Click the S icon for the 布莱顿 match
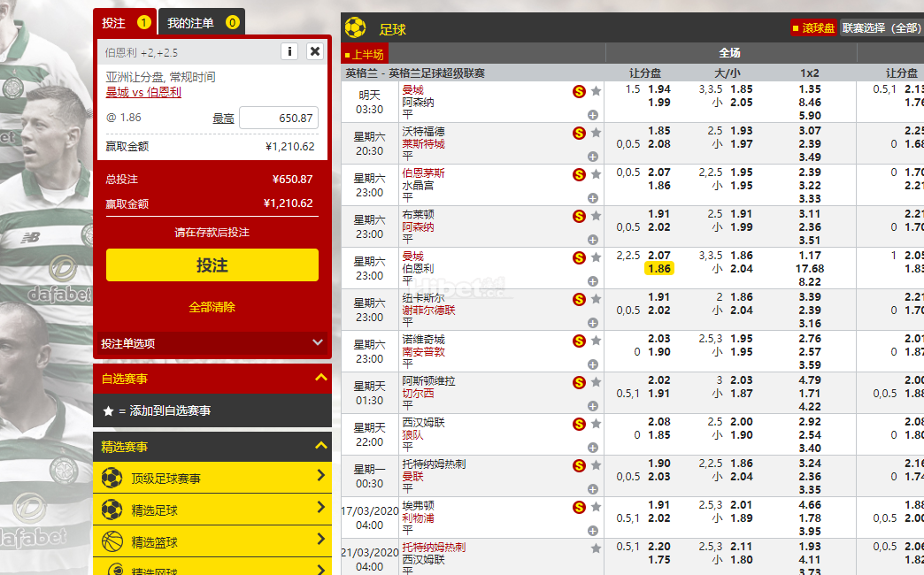The image size is (924, 575). click(x=580, y=216)
